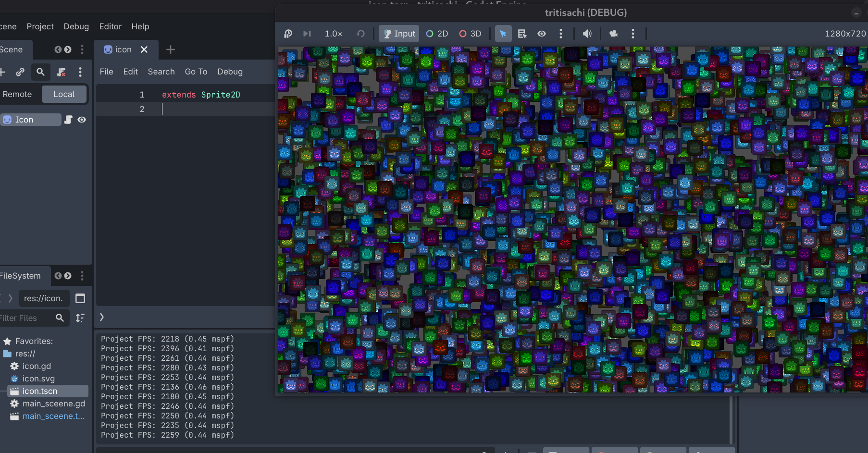Toggle the camera override icon

click(614, 34)
